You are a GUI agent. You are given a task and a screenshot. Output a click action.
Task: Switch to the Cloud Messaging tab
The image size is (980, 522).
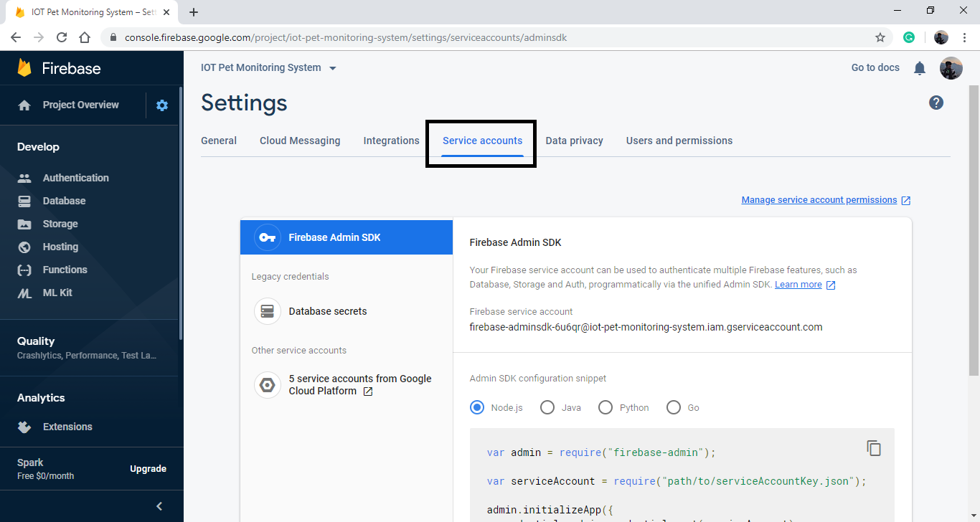click(x=299, y=140)
